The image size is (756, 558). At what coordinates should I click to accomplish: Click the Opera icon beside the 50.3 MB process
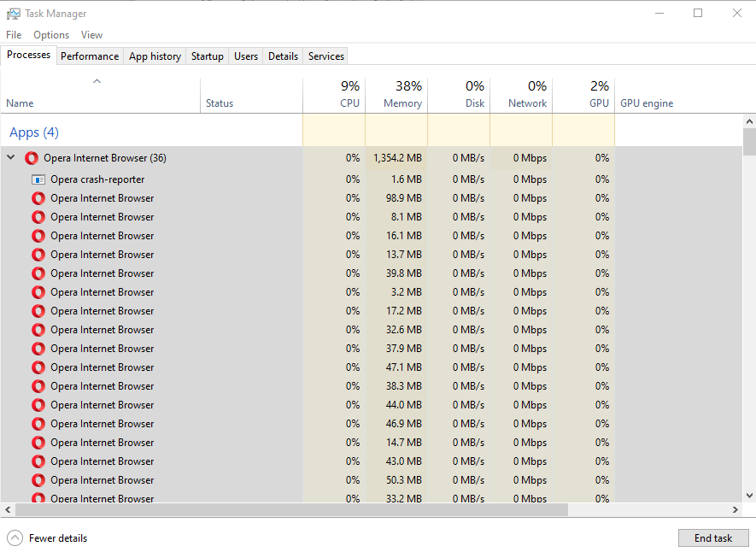tap(38, 480)
